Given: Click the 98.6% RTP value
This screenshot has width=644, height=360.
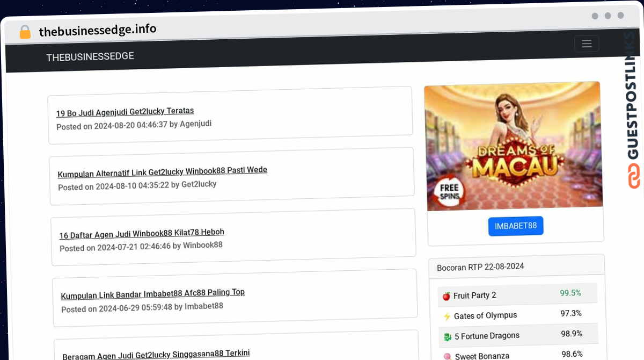Looking at the screenshot, I should coord(572,354).
